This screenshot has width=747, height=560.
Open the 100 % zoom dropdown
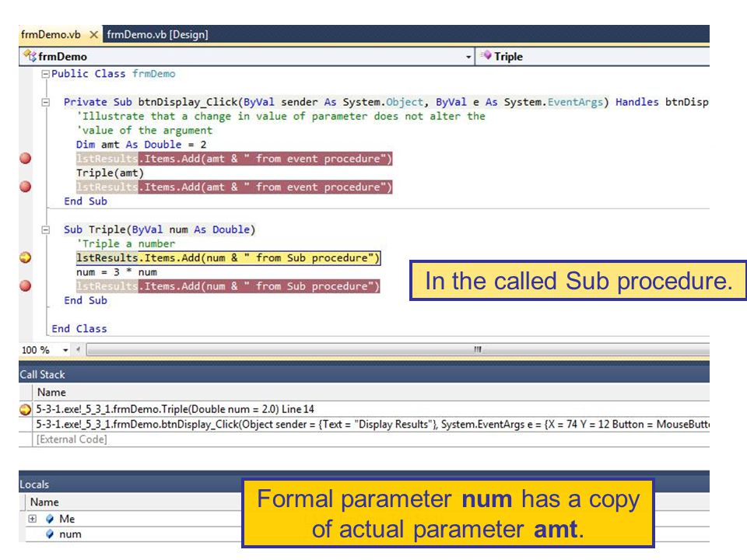pos(65,351)
